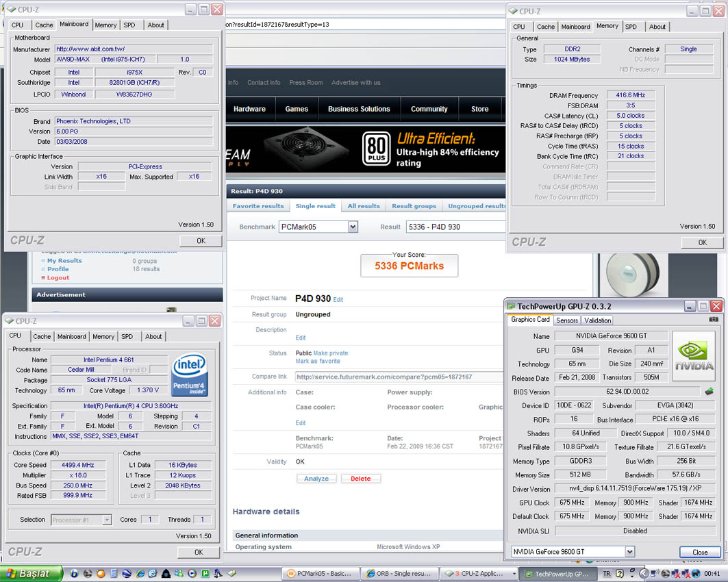Click the red Delete button
Image resolution: width=728 pixels, height=582 pixels.
pos(361,479)
